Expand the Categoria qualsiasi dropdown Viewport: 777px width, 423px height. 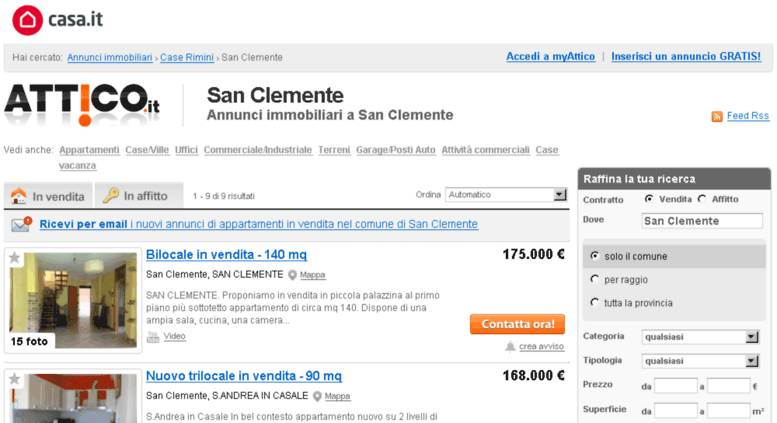point(700,337)
